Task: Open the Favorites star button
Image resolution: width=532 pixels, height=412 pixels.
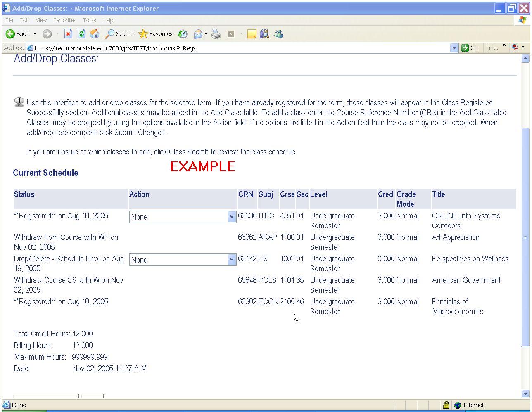Action: click(155, 34)
